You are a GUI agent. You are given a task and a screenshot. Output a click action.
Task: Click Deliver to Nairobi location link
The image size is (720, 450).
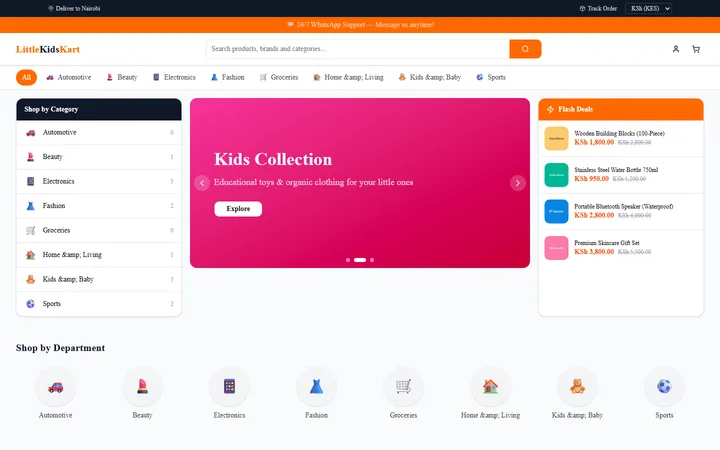74,8
